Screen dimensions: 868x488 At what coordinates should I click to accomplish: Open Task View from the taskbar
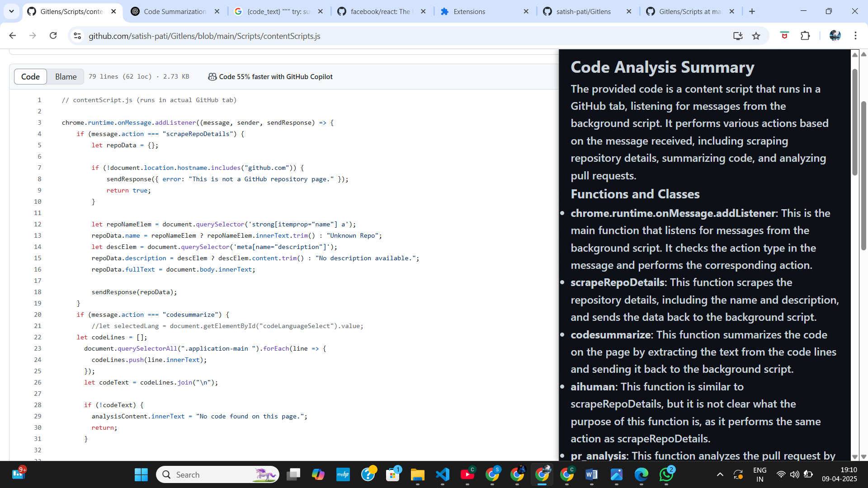tap(293, 474)
